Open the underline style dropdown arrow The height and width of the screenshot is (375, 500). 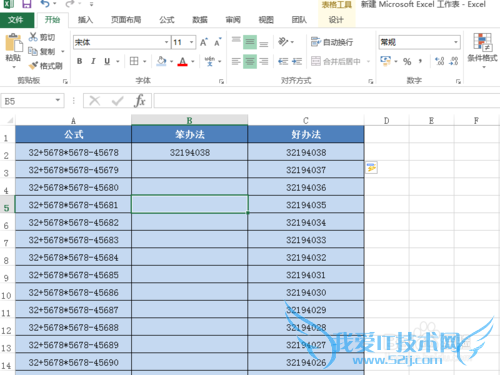(118, 61)
